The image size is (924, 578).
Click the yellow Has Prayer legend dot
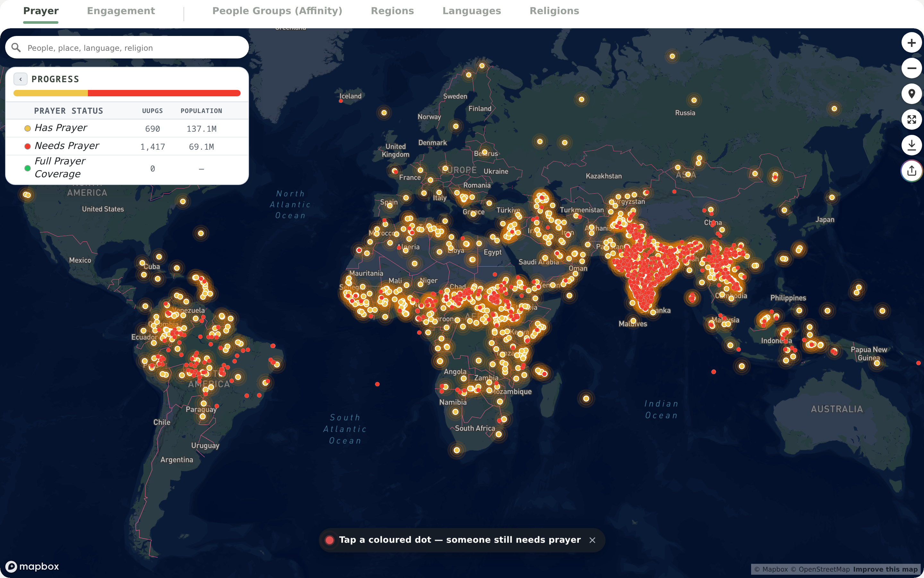pos(28,128)
